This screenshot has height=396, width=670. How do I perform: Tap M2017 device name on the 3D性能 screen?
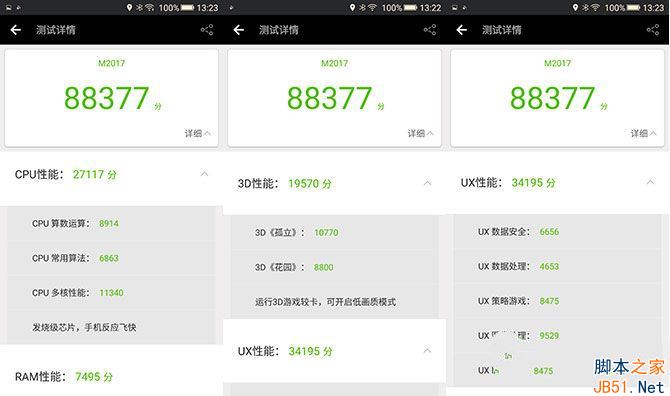pyautogui.click(x=335, y=63)
